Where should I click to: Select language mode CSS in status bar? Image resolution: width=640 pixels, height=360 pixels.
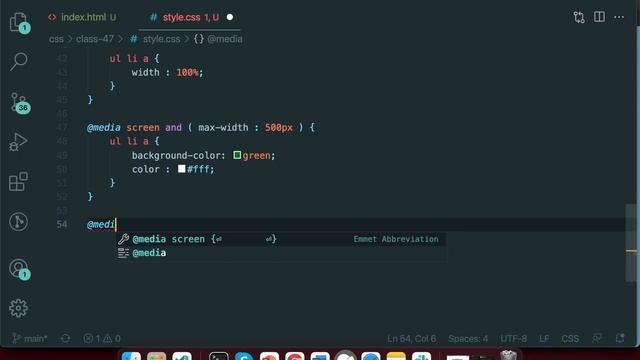point(570,339)
